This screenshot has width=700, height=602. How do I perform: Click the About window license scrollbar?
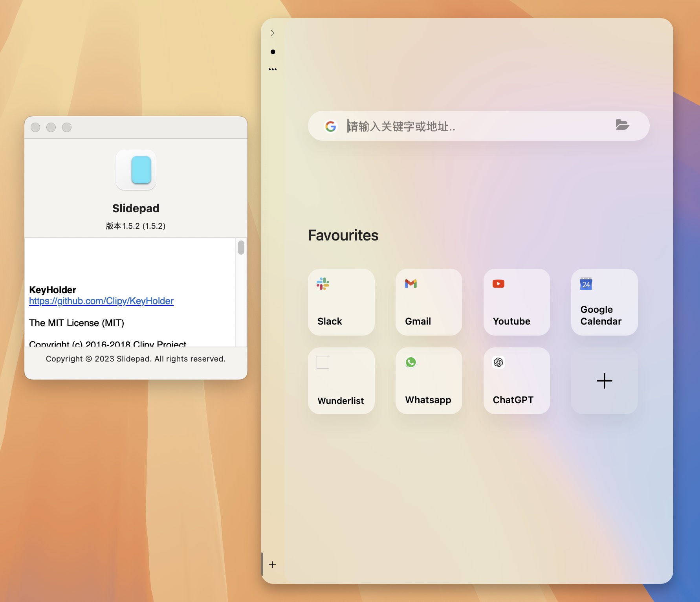(241, 248)
